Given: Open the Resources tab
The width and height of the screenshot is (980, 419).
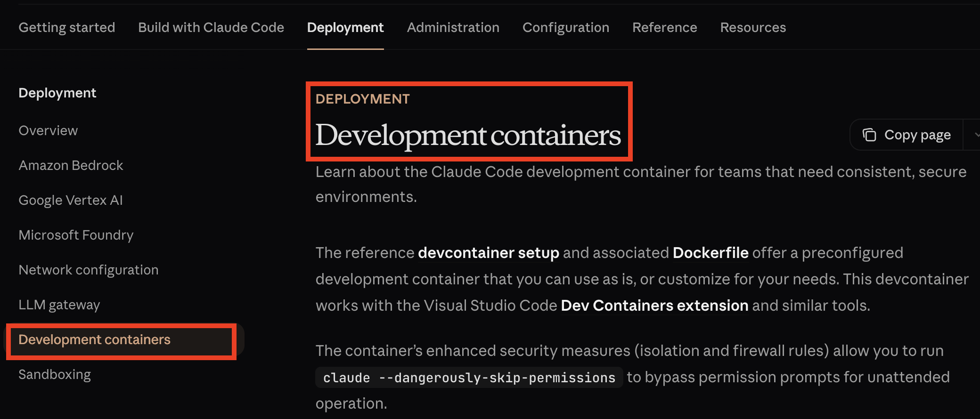Looking at the screenshot, I should [753, 28].
